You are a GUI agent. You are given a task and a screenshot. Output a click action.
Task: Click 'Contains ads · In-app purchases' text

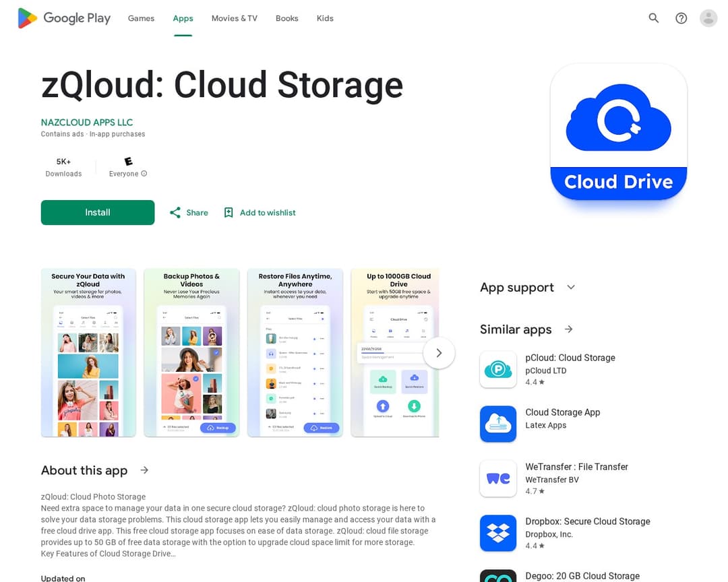click(93, 133)
